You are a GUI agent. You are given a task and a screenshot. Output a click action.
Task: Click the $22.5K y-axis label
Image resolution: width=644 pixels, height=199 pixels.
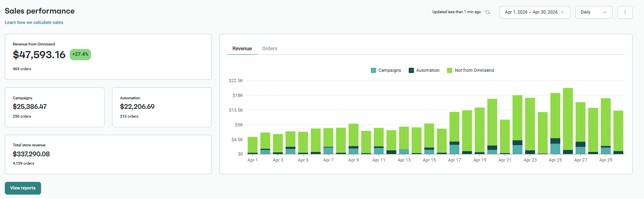point(236,81)
